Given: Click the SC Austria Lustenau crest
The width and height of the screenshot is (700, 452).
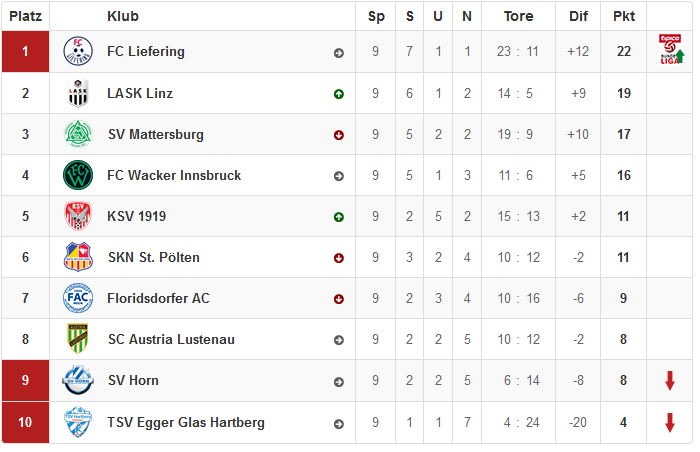Looking at the screenshot, I should [x=78, y=339].
